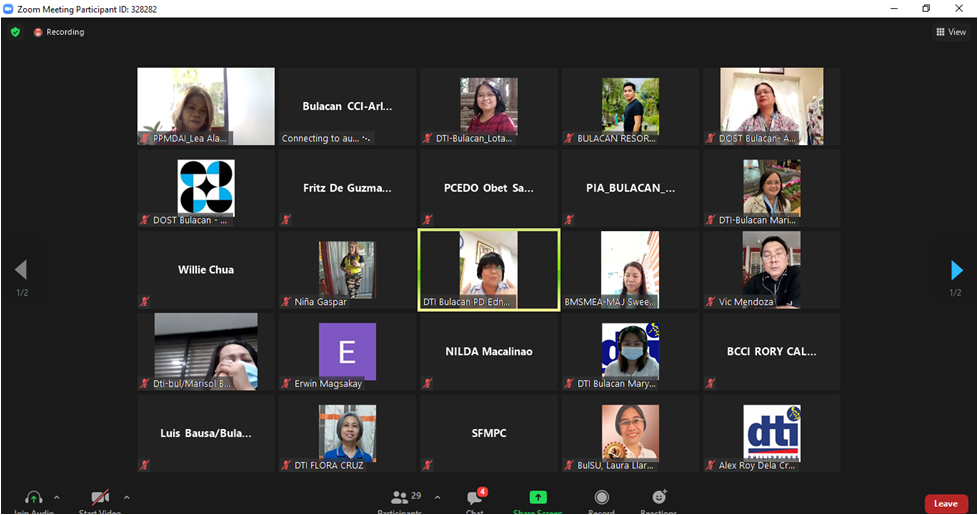The width and height of the screenshot is (978, 515).
Task: Click the green Share Screen icon
Action: click(538, 497)
